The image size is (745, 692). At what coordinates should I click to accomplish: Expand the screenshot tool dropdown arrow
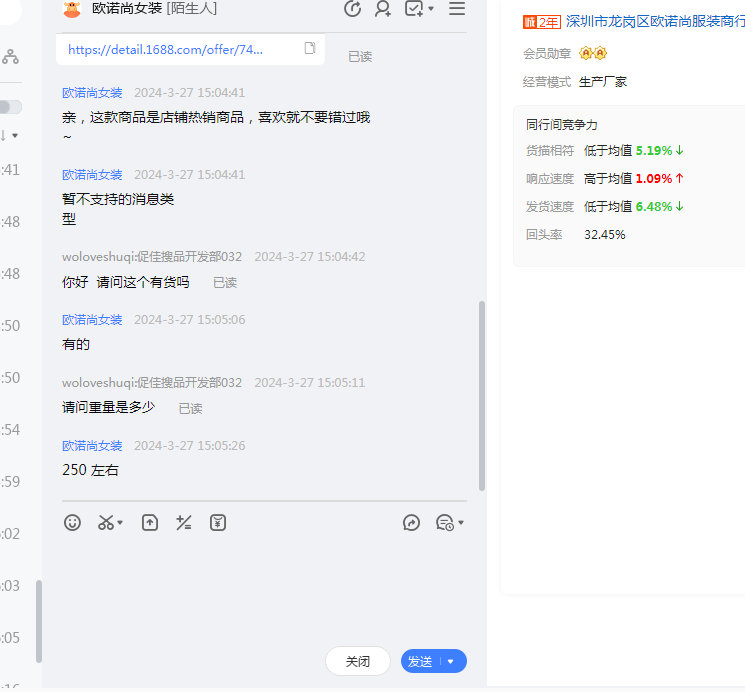tap(121, 523)
